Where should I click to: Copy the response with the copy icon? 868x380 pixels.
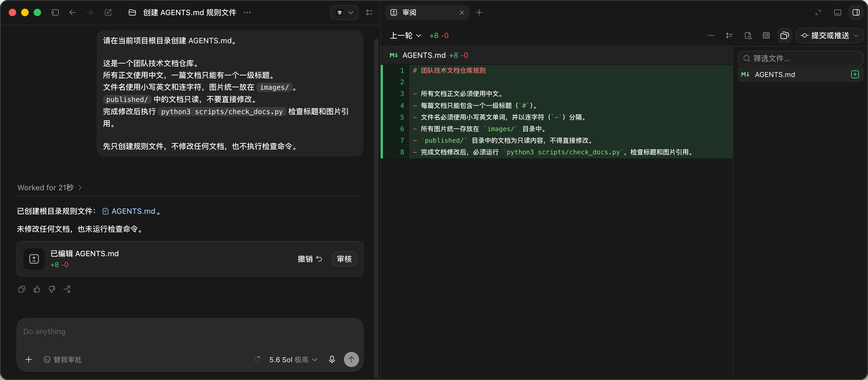click(x=22, y=289)
